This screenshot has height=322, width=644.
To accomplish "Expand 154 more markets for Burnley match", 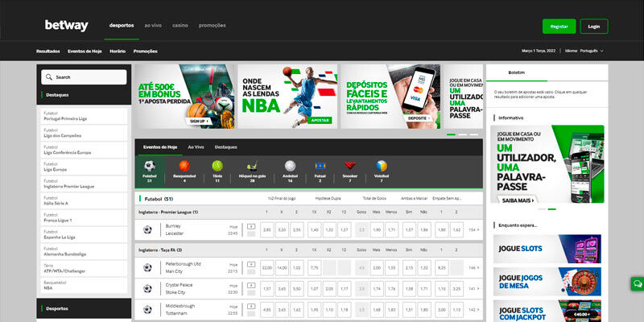I will [473, 230].
